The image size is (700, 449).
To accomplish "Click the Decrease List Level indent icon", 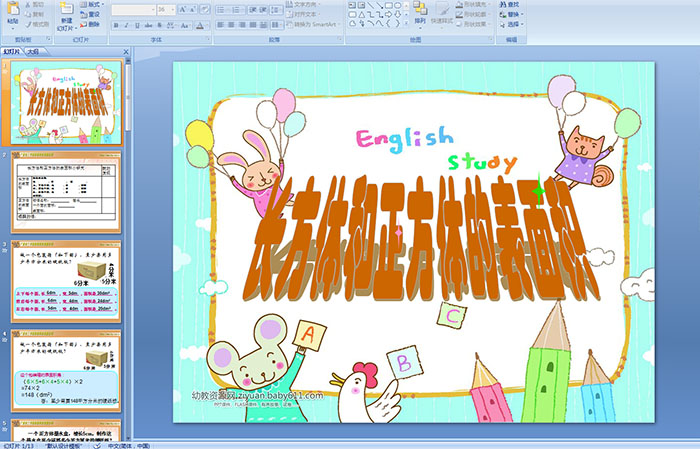I will click(x=253, y=9).
